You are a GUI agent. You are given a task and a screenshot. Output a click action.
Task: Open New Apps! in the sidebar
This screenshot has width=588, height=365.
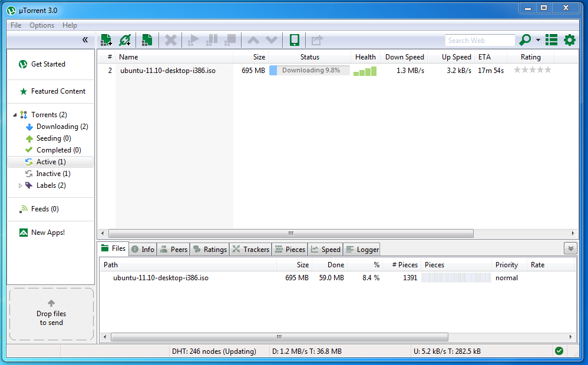click(x=48, y=233)
